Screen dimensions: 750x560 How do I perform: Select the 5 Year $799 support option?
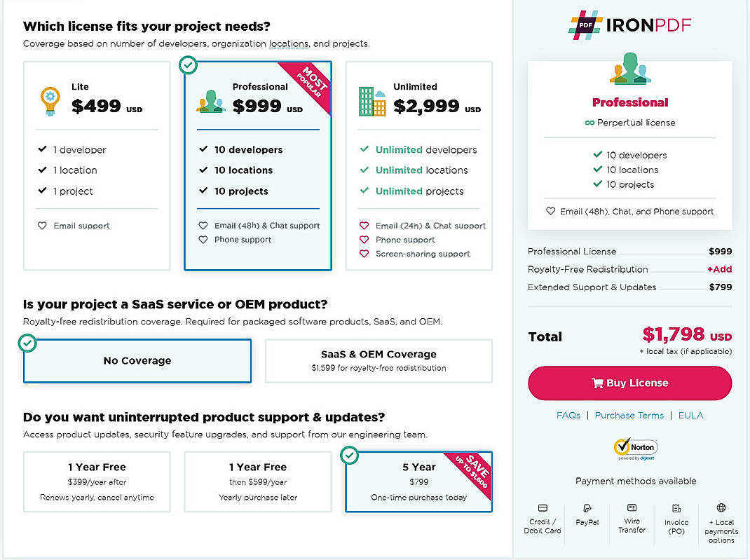[418, 482]
